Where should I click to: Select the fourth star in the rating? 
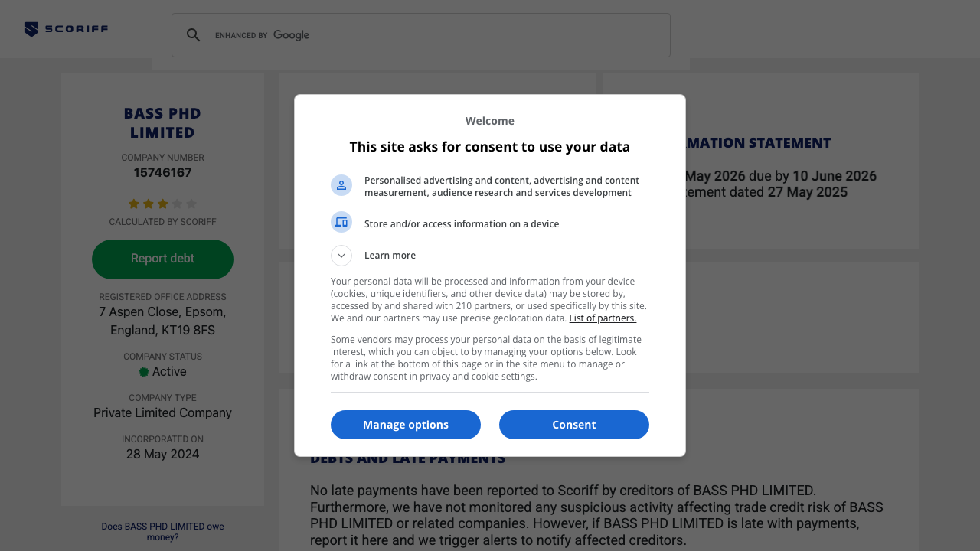point(178,204)
